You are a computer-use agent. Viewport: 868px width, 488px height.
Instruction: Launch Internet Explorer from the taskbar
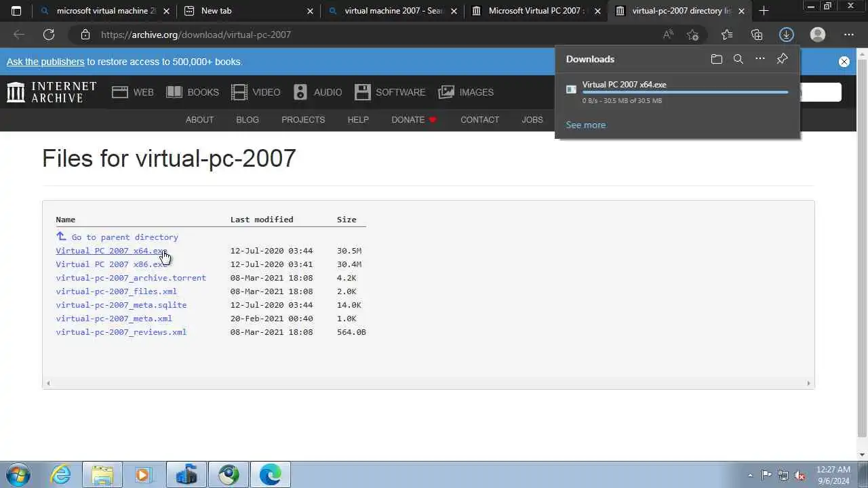(x=61, y=474)
